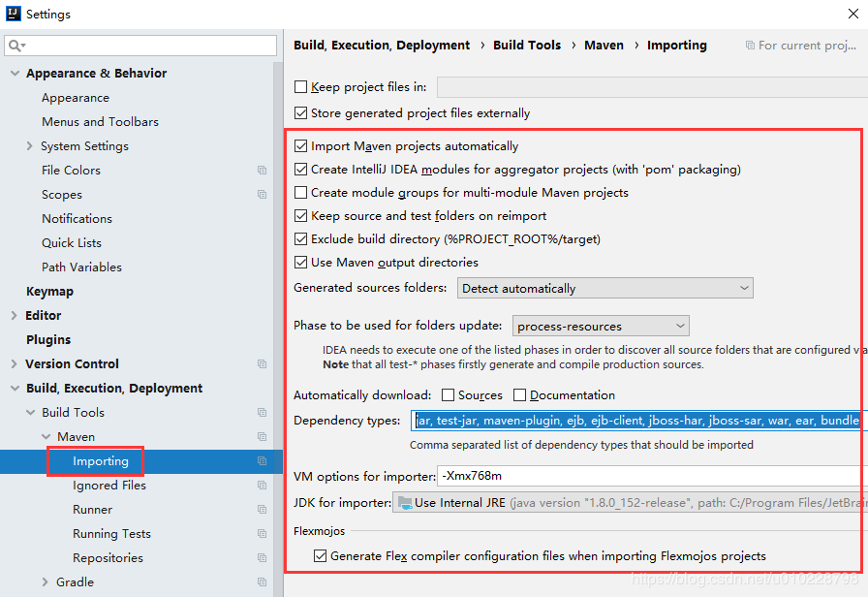Toggle Use Maven output directories
The image size is (868, 597).
point(300,263)
